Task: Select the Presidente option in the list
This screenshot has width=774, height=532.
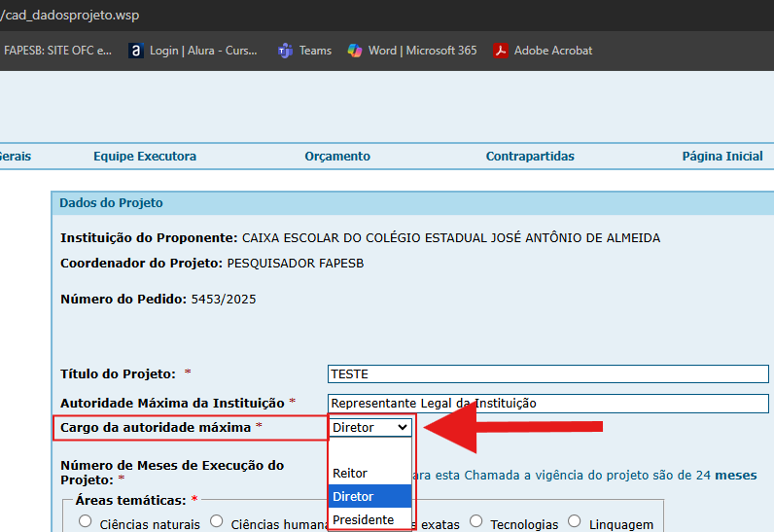Action: [x=363, y=520]
